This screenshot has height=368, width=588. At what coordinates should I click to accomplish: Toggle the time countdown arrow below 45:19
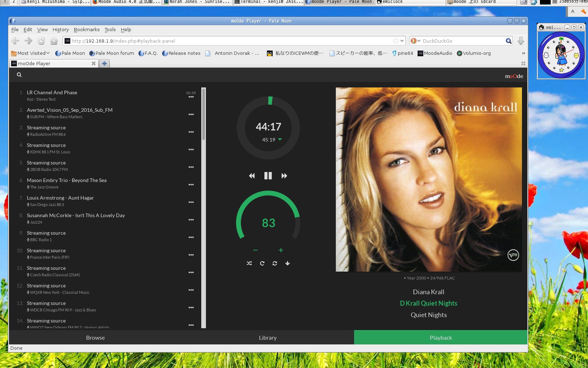pyautogui.click(x=280, y=139)
